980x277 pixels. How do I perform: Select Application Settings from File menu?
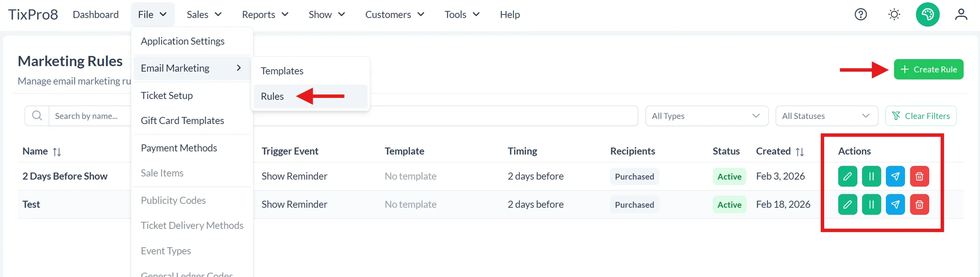click(192, 41)
